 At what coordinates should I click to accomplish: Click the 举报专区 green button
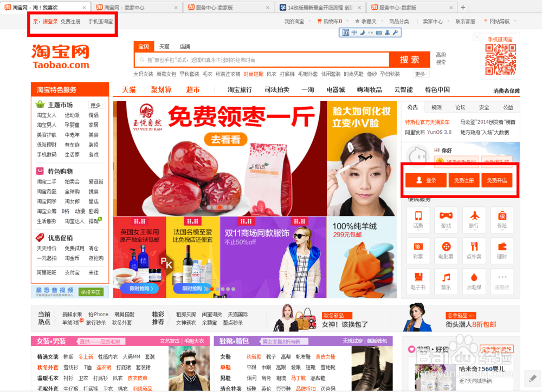[x=91, y=292]
